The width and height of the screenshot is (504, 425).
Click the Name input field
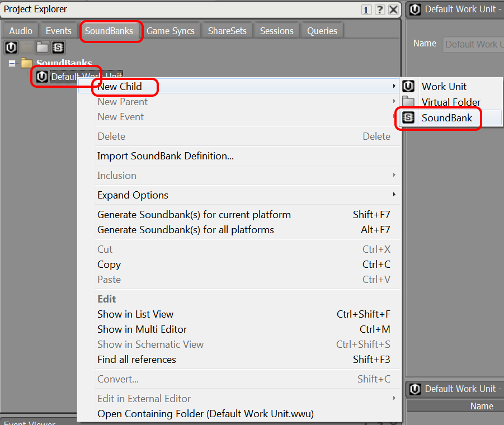pos(473,44)
